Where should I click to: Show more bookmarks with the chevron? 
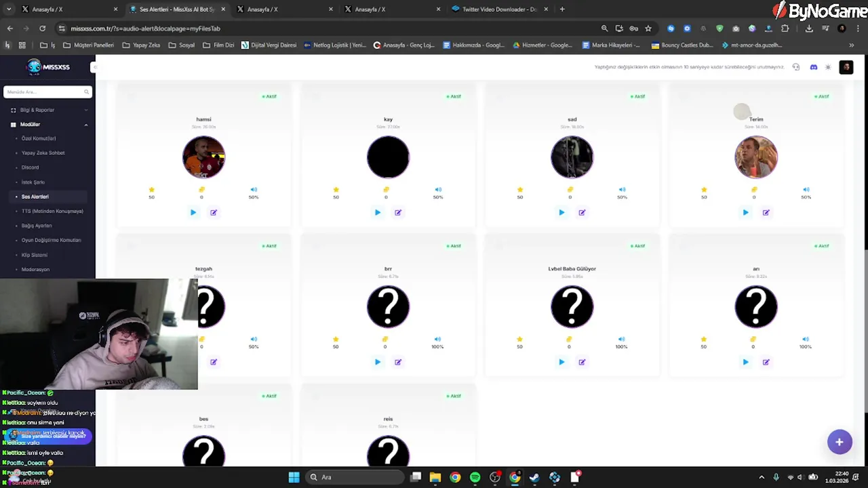[852, 45]
